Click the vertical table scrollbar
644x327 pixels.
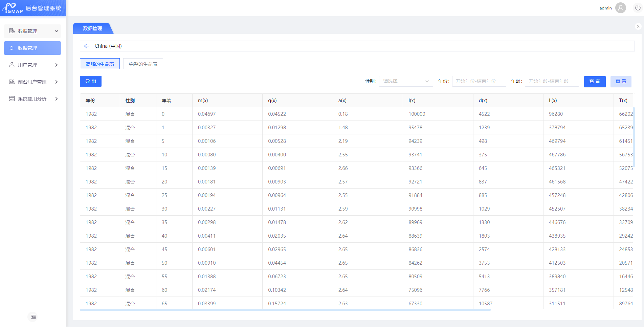coord(634,138)
